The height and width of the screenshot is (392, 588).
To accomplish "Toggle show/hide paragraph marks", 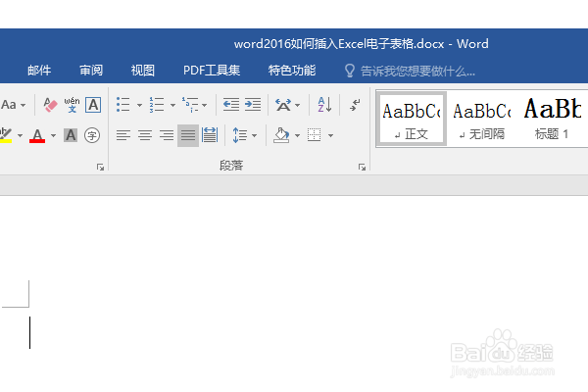I will tap(355, 105).
